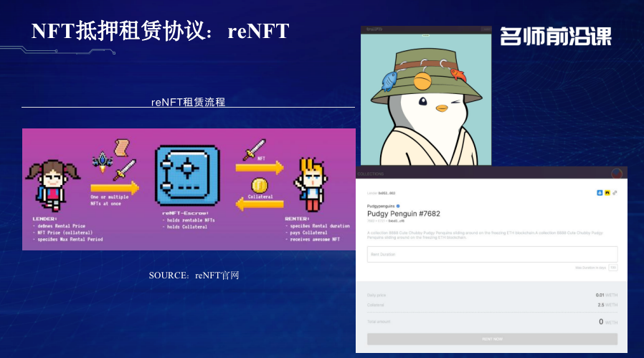
Task: Click the 0 WETH total amount value
Action: click(x=608, y=322)
